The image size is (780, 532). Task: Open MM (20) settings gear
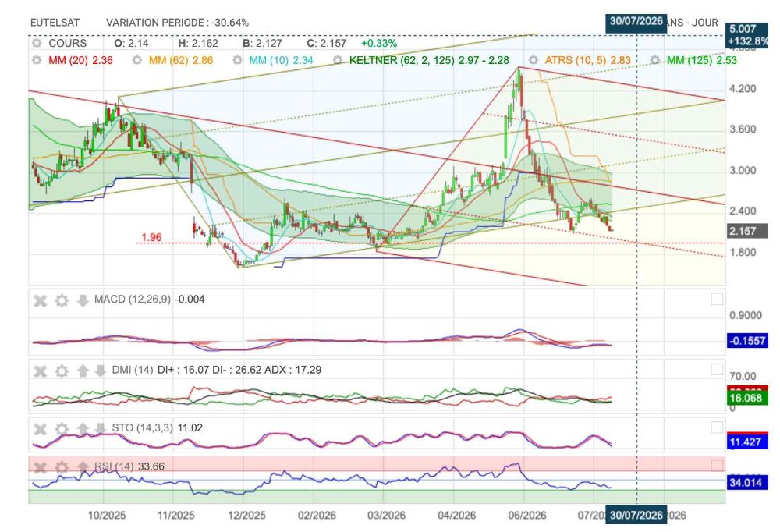37,60
